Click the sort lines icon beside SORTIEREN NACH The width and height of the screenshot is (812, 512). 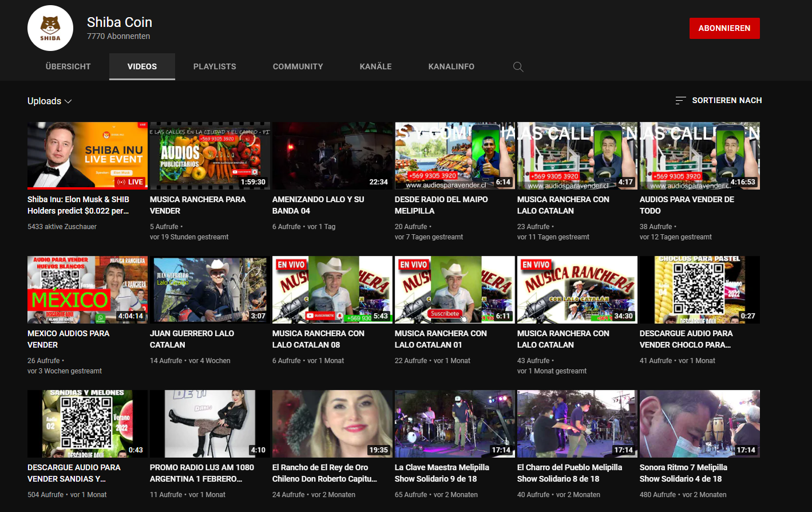(x=680, y=100)
